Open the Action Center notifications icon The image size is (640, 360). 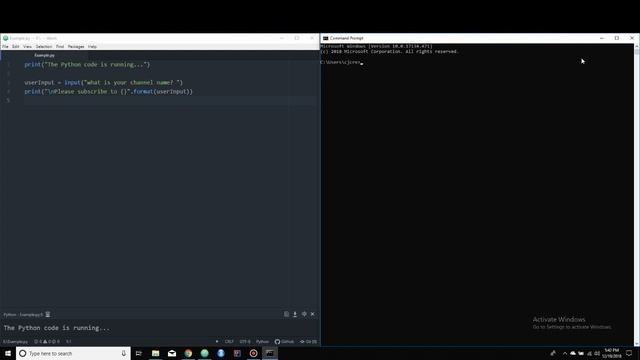(629, 353)
